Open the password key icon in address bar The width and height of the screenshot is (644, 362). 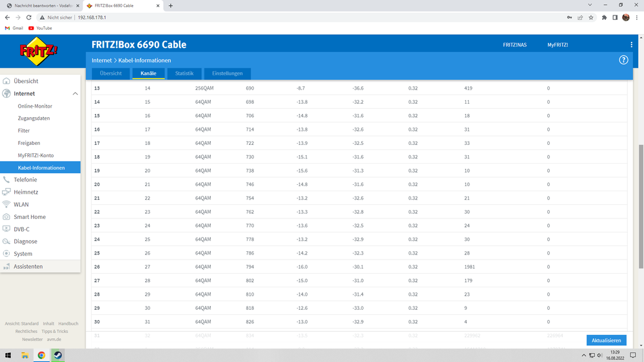pos(569,17)
